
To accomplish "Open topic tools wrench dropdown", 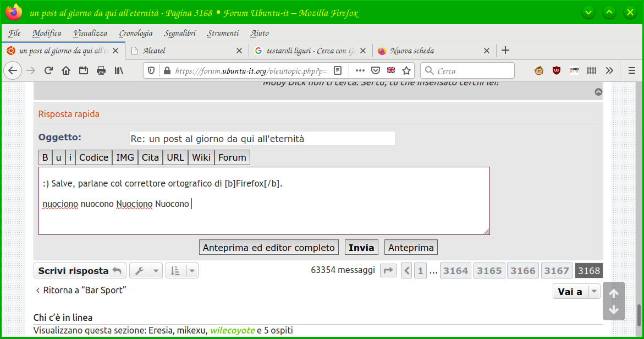I will pyautogui.click(x=146, y=271).
